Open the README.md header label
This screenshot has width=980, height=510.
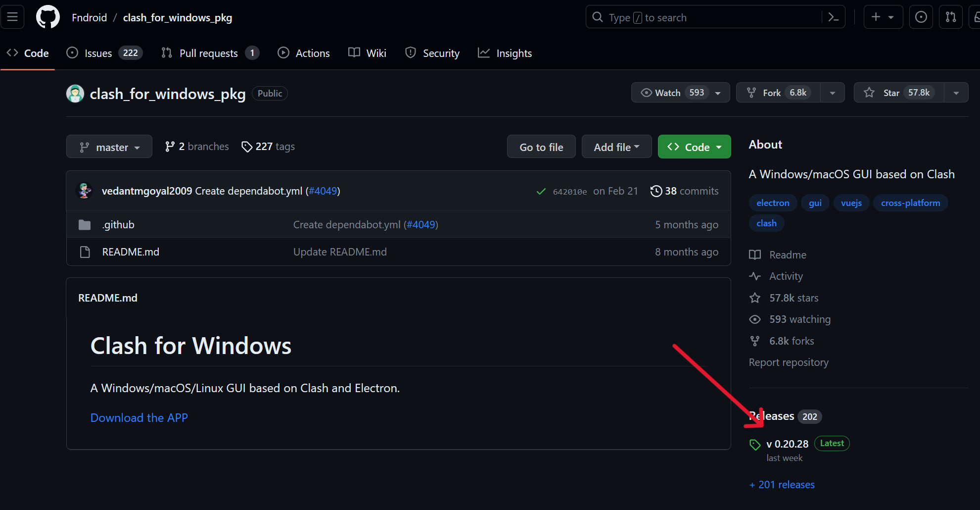click(x=108, y=298)
